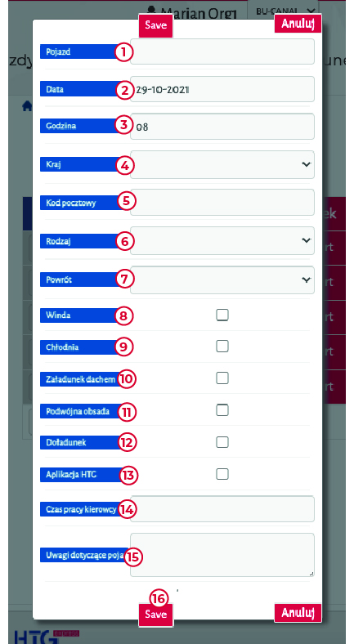Select the Doładunek checkbox
The width and height of the screenshot is (354, 644).
[222, 442]
